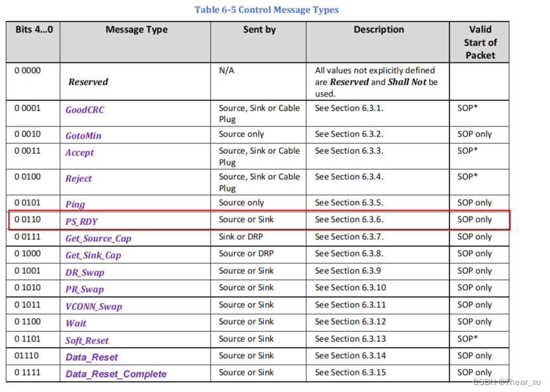
Task: Select bits value '0 0010'
Action: point(27,134)
